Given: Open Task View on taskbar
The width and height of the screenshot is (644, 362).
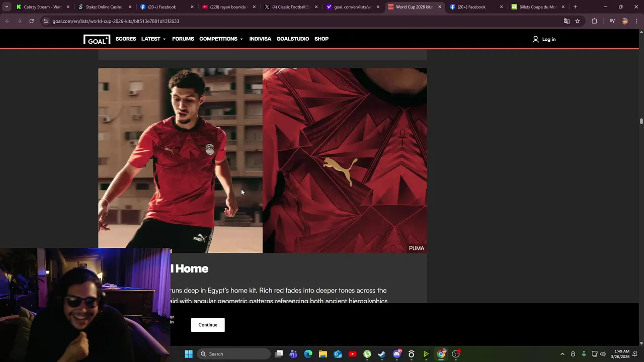Looking at the screenshot, I should point(279,354).
